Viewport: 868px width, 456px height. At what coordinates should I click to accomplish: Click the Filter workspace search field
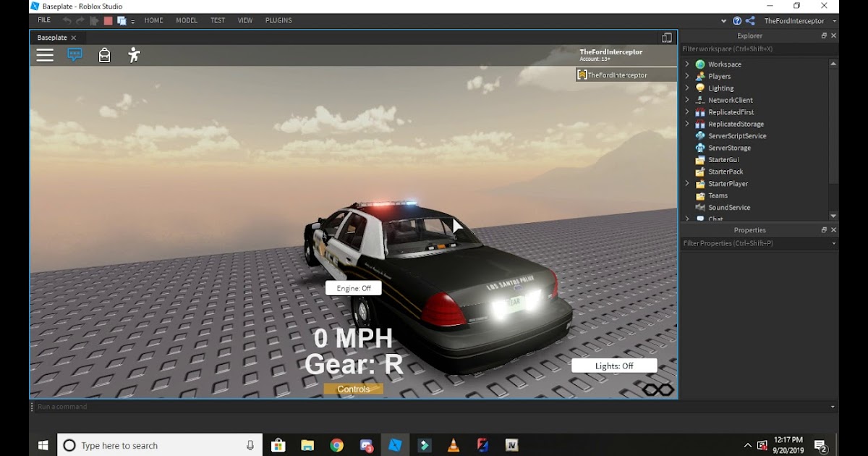(x=759, y=49)
